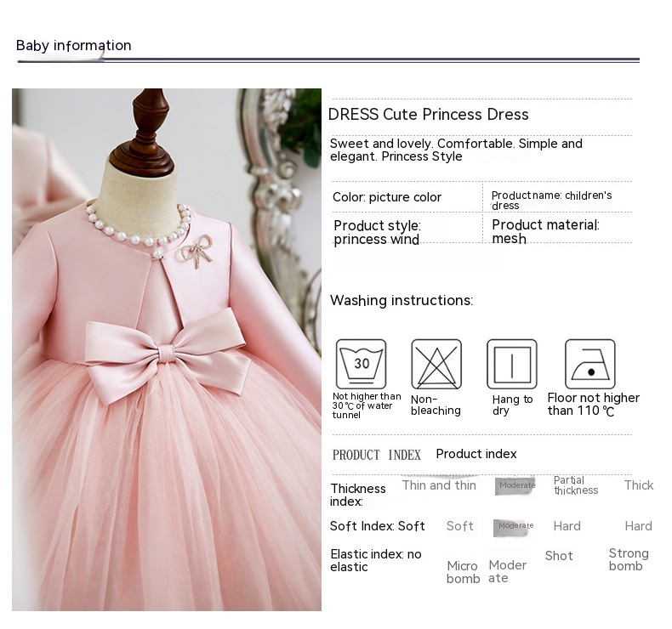Click the hang to dry icon

coord(512,364)
